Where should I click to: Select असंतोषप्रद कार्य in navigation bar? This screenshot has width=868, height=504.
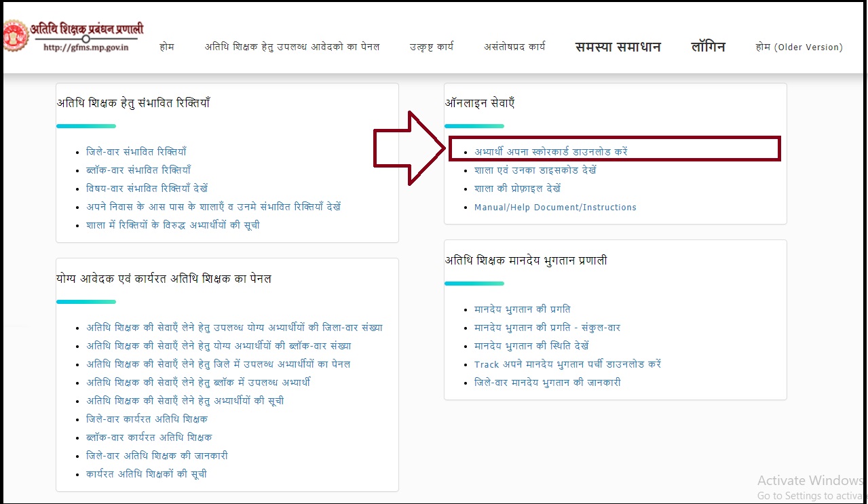tap(514, 47)
